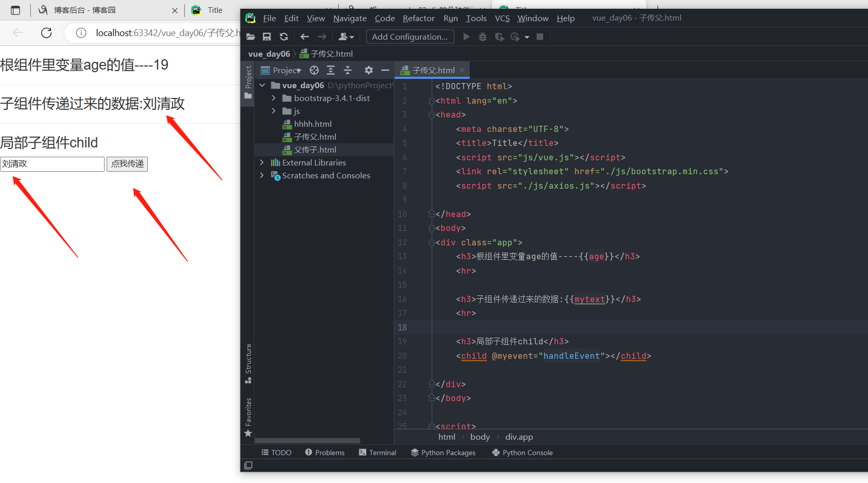Click the Stop square icon
Image resolution: width=868 pixels, height=483 pixels.
(540, 37)
